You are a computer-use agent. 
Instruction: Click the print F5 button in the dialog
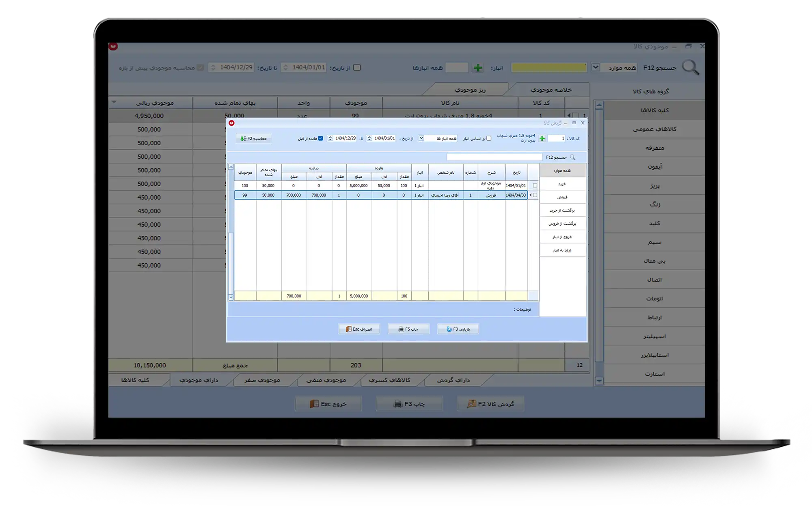coord(408,329)
